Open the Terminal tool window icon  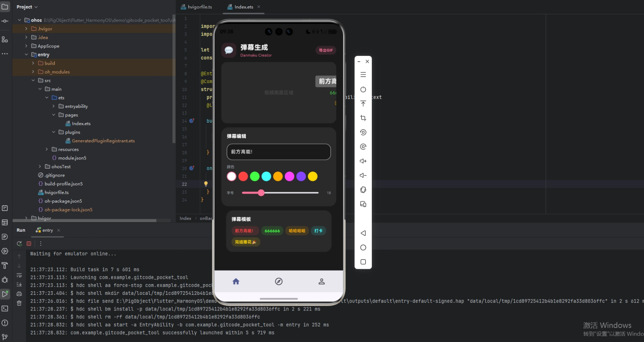[5, 308]
